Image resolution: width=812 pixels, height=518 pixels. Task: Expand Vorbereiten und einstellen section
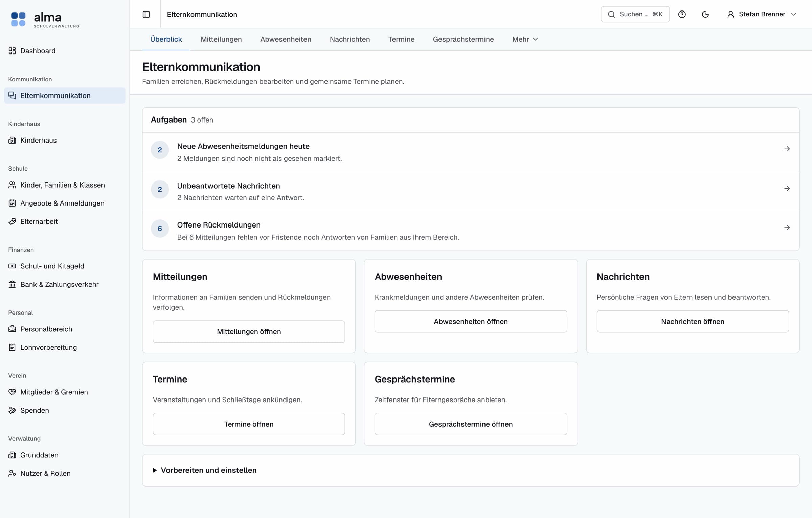coord(204,470)
